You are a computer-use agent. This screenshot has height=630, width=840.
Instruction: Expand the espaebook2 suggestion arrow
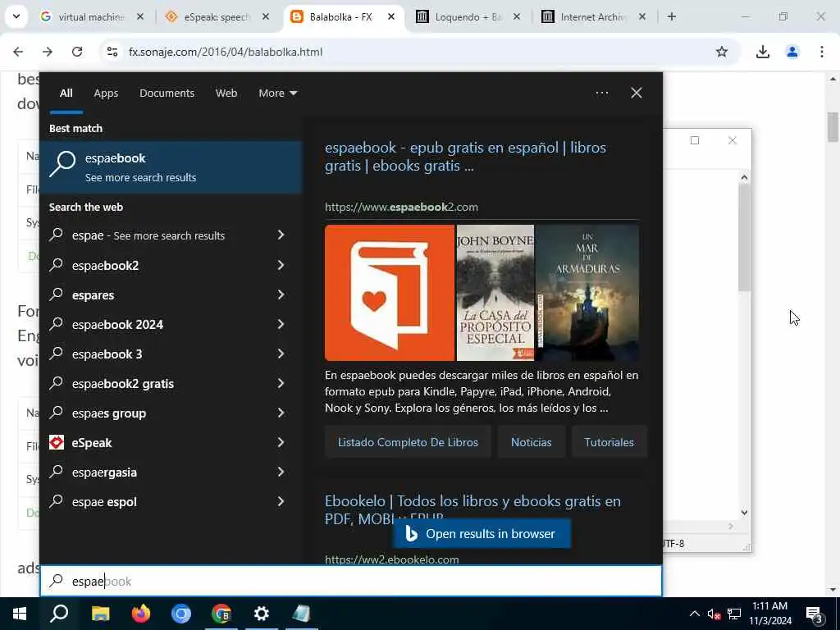pyautogui.click(x=281, y=265)
